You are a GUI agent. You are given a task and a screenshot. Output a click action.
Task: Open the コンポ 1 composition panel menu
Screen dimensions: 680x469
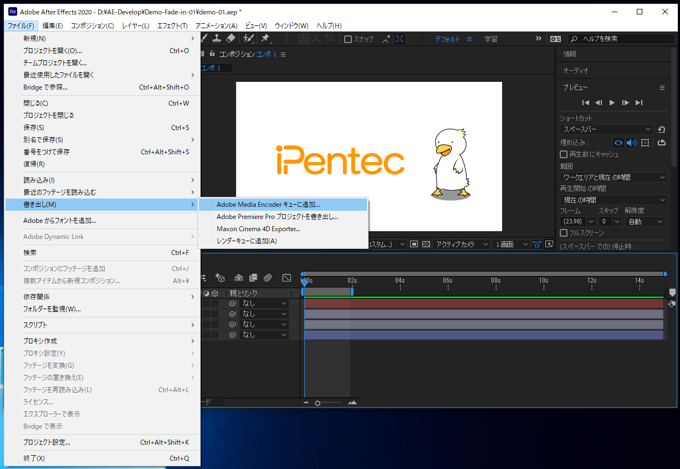(283, 54)
